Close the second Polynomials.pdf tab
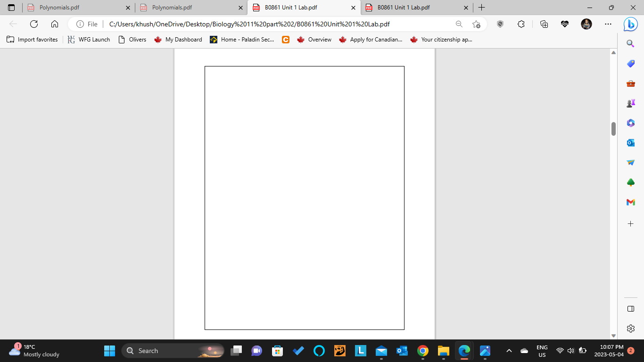 coord(240,8)
